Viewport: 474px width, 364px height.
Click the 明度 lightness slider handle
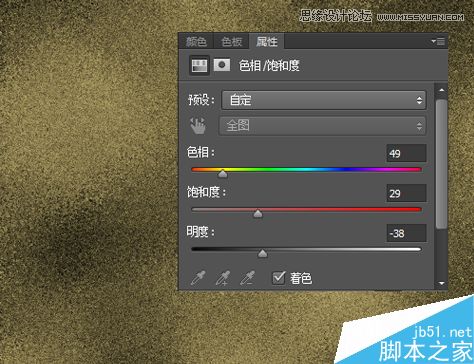tap(263, 254)
